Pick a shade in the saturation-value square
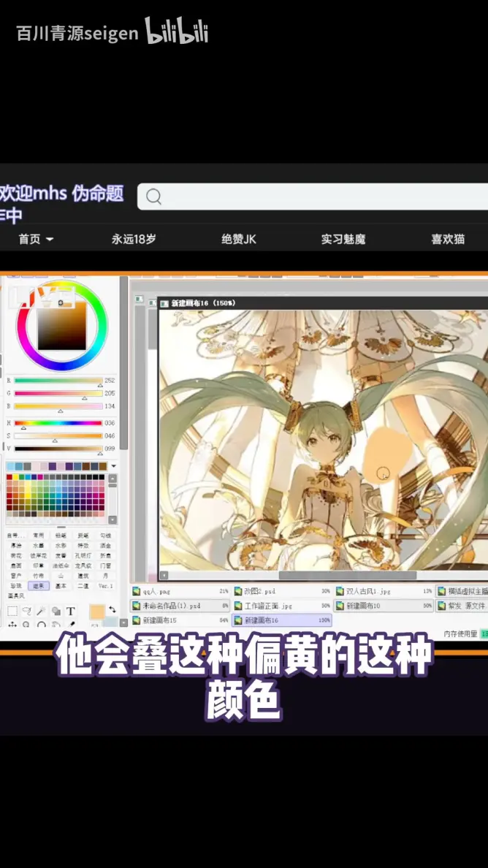The image size is (488, 868). [x=61, y=327]
